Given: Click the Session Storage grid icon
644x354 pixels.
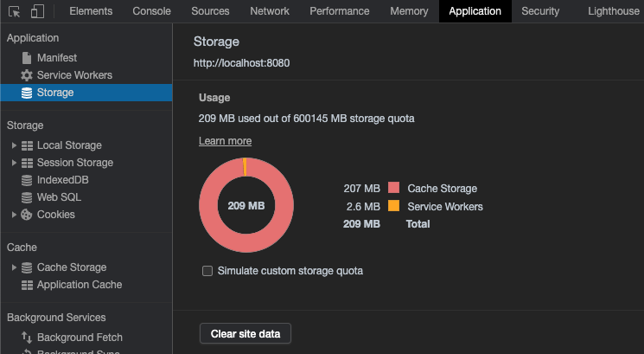Looking at the screenshot, I should [27, 163].
